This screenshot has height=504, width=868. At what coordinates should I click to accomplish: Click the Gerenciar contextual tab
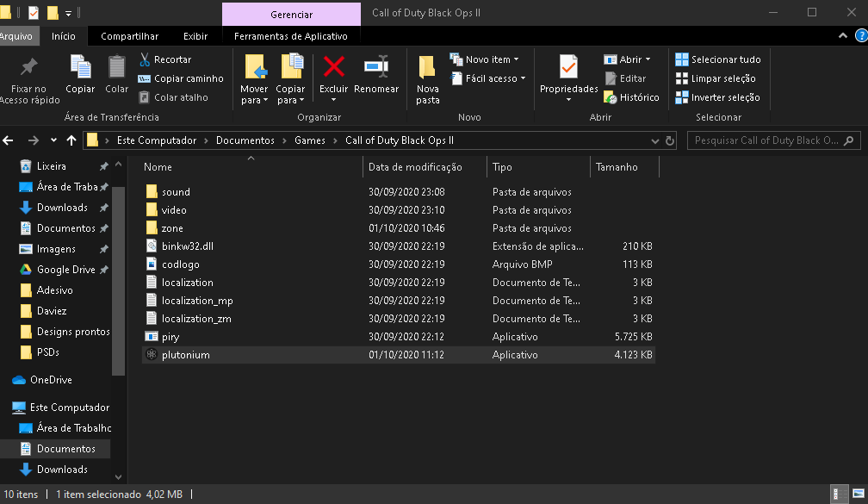pyautogui.click(x=291, y=15)
